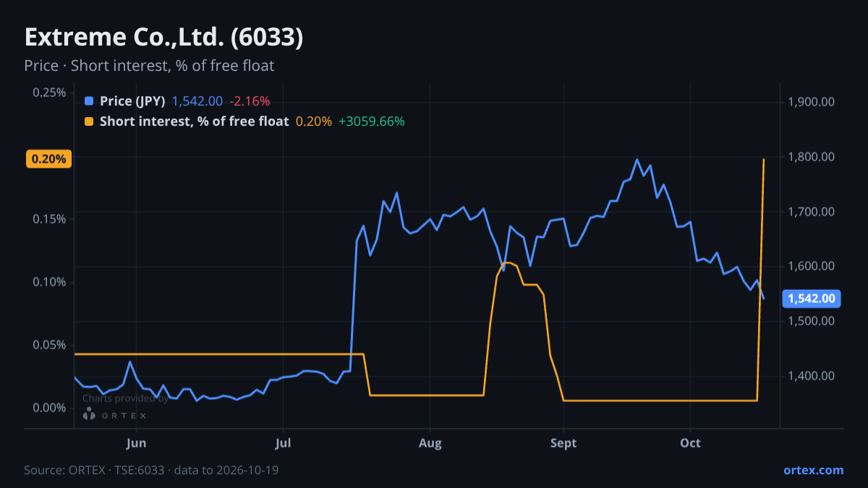Click the Jun label on the x-axis
Screen dimensions: 868x488
coord(136,443)
